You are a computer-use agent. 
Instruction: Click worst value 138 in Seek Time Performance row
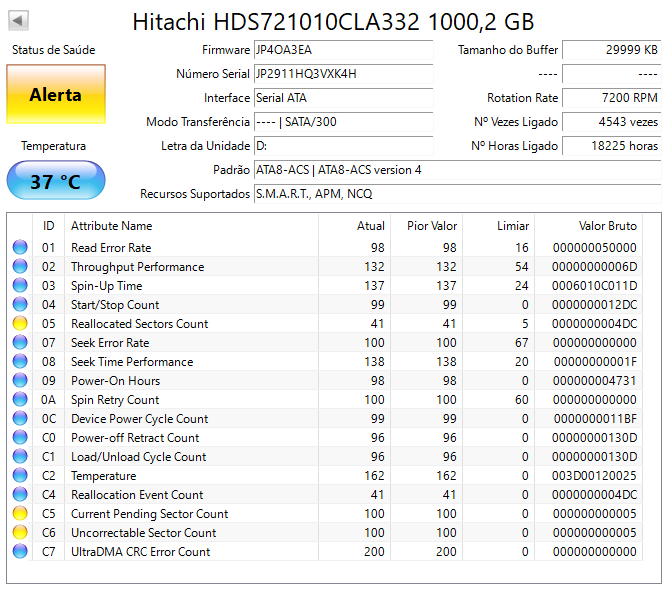coord(446,362)
